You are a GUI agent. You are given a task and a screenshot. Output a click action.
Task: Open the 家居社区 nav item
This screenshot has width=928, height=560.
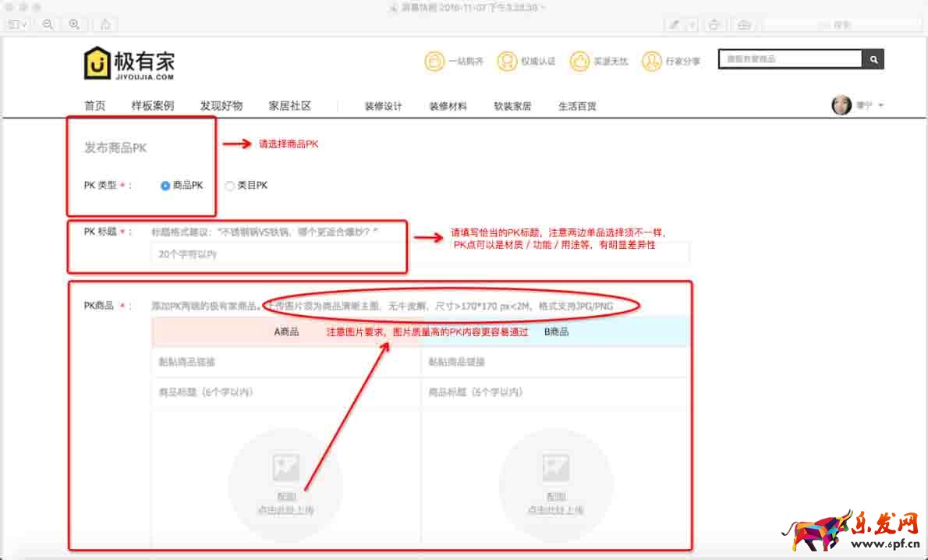point(289,106)
